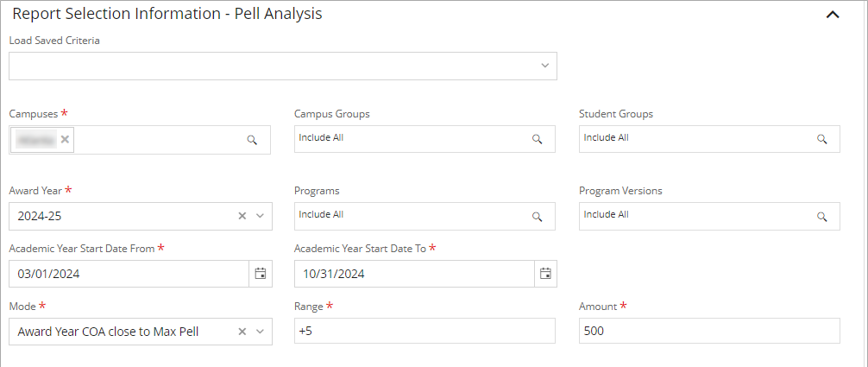The image size is (868, 367).
Task: Remove the selected campus chip
Action: [x=65, y=139]
